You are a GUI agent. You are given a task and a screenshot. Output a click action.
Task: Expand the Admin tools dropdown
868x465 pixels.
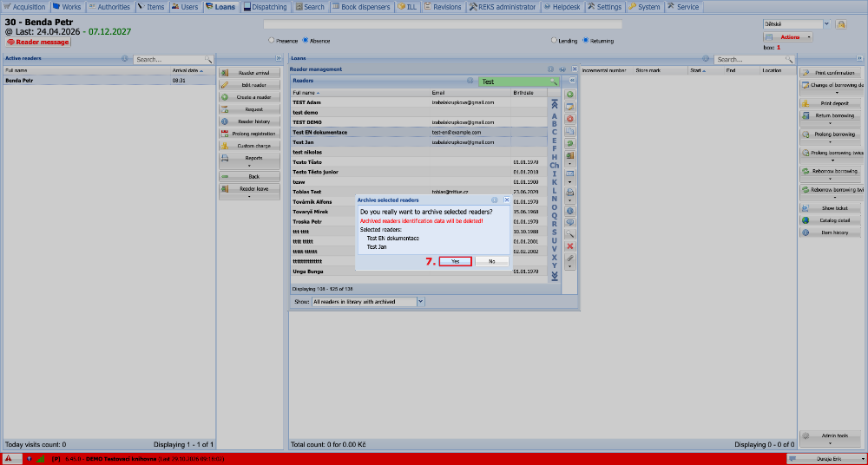tap(829, 442)
